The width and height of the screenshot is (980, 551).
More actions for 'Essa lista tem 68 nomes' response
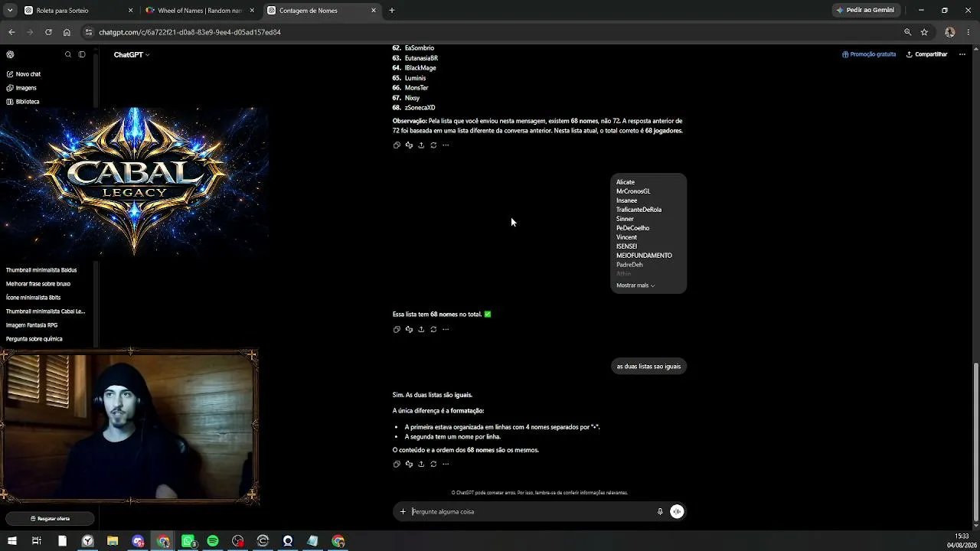(446, 330)
